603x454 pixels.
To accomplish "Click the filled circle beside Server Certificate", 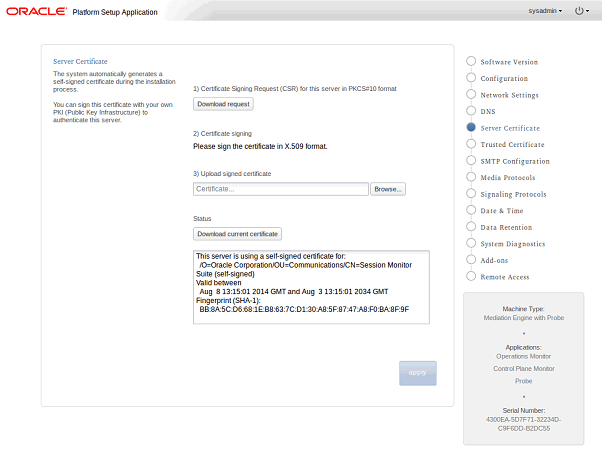I will (471, 127).
